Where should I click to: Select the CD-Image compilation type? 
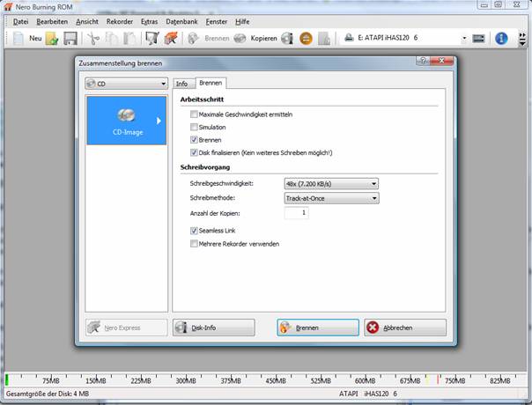(127, 121)
